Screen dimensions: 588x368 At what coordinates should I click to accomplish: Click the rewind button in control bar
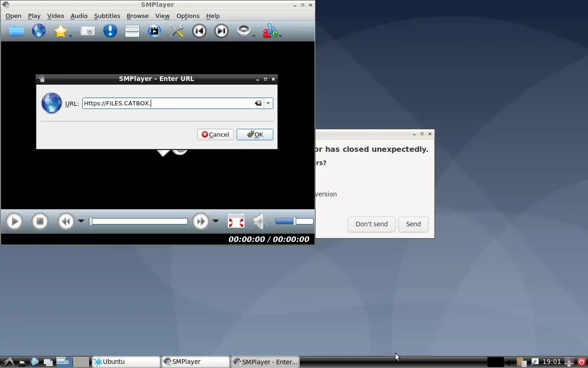coord(66,222)
